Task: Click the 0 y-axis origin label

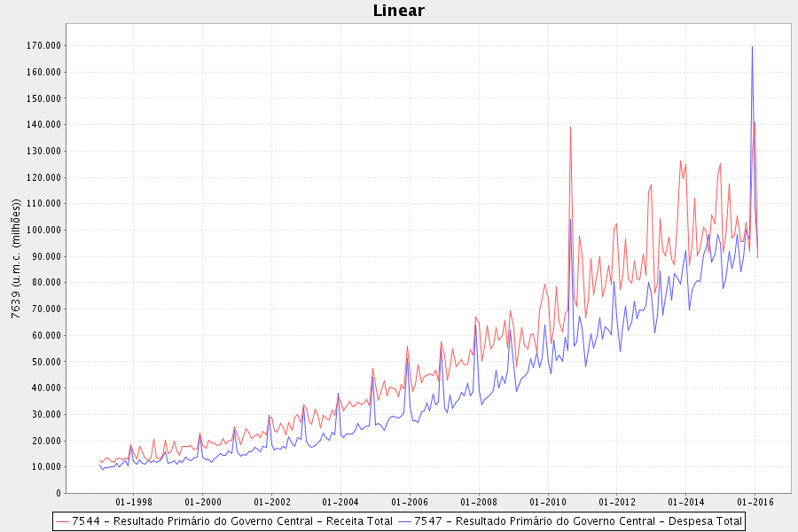Action: click(x=59, y=493)
